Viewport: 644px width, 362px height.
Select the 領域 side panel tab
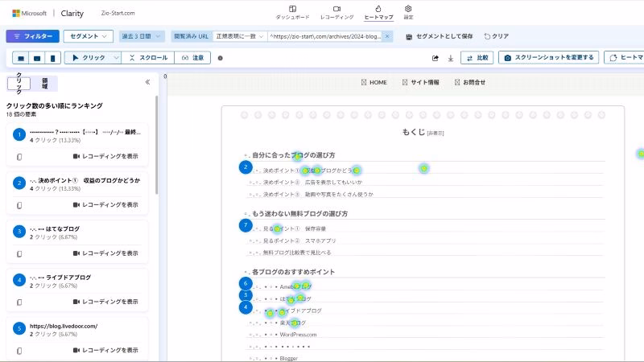pos(44,84)
